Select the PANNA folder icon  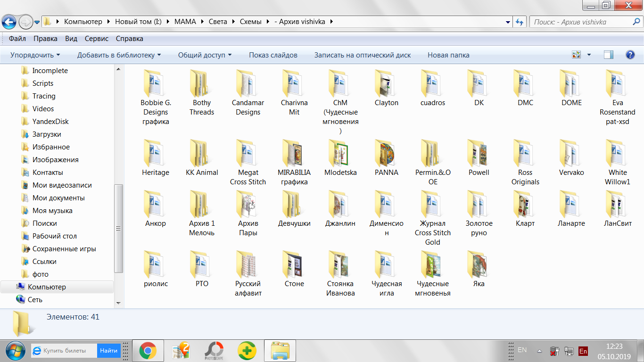click(x=387, y=152)
